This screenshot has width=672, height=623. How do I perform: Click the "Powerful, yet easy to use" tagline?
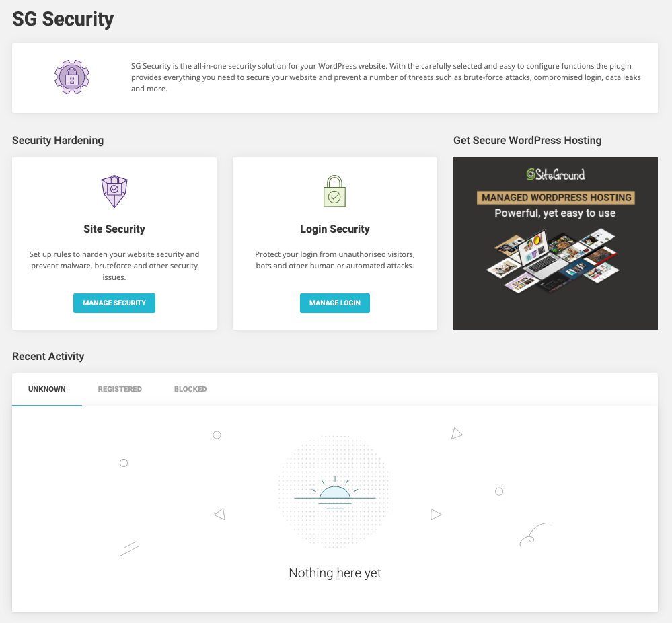click(556, 213)
